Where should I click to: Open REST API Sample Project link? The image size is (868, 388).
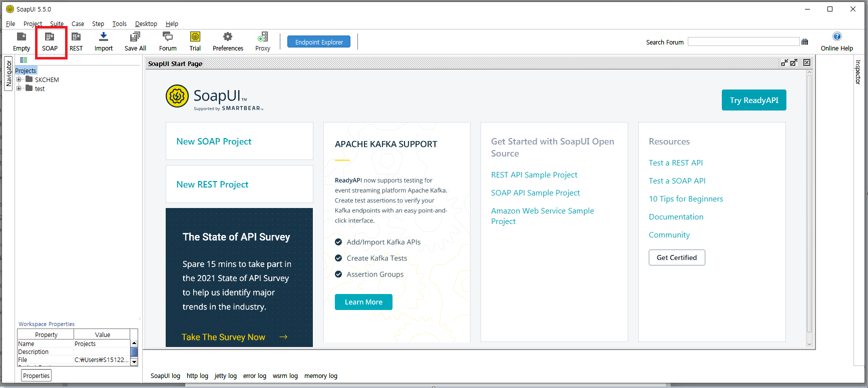click(534, 174)
